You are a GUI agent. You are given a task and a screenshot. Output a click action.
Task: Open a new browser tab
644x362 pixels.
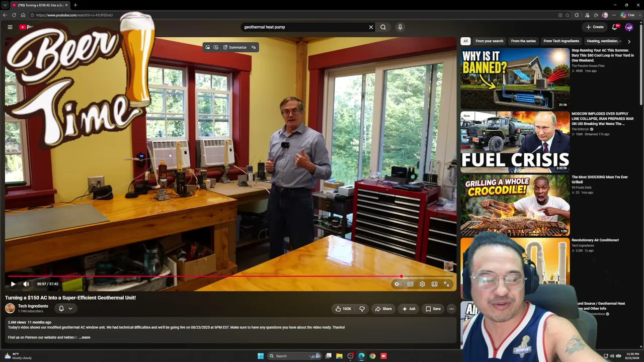tap(75, 5)
